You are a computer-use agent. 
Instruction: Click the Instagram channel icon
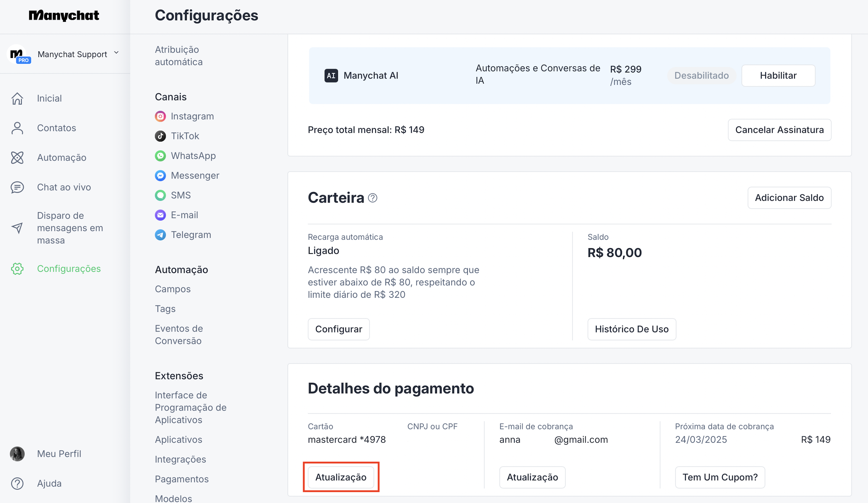[160, 117]
